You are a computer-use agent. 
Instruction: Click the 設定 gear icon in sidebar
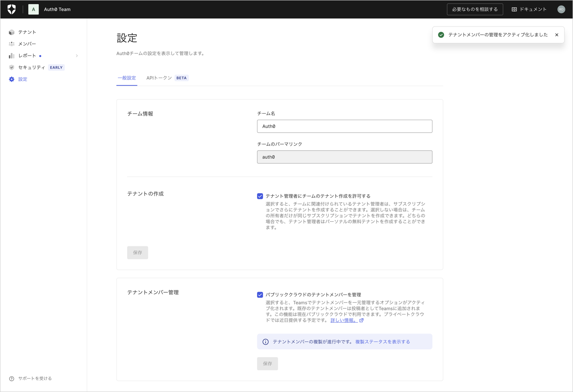click(11, 79)
